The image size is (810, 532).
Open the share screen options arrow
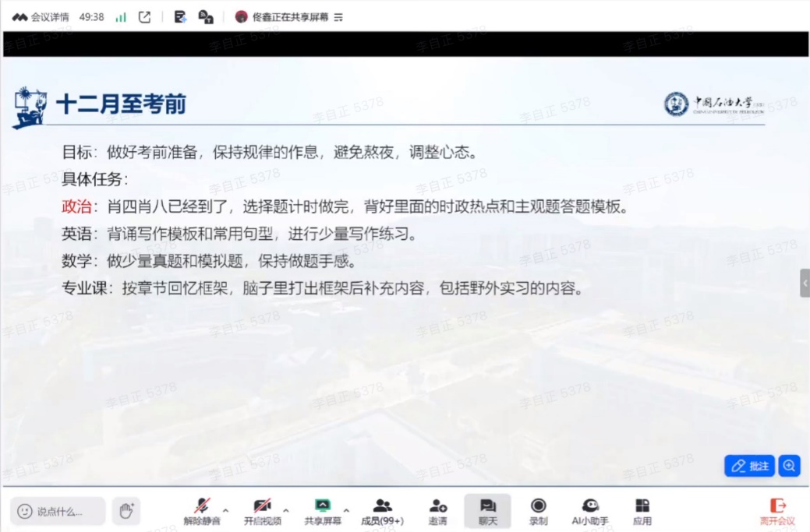pos(346,511)
